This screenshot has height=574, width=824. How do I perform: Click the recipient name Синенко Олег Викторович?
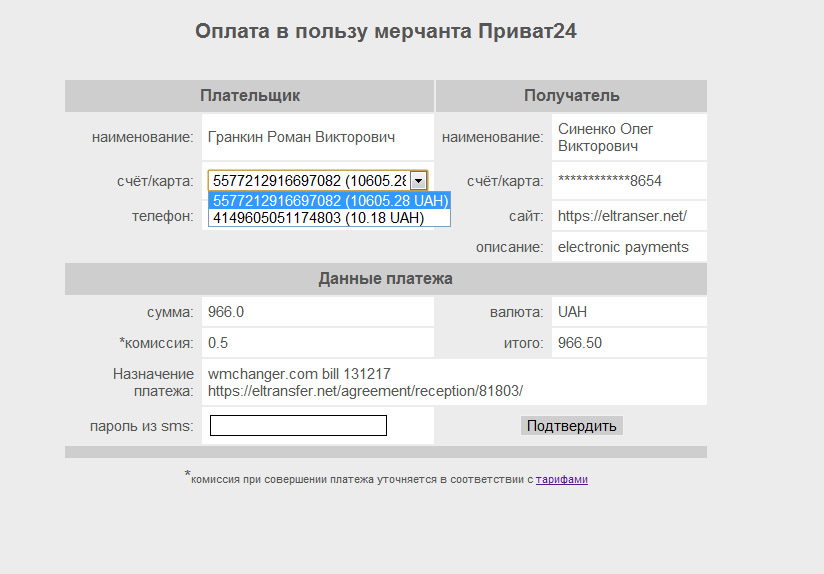coord(605,137)
